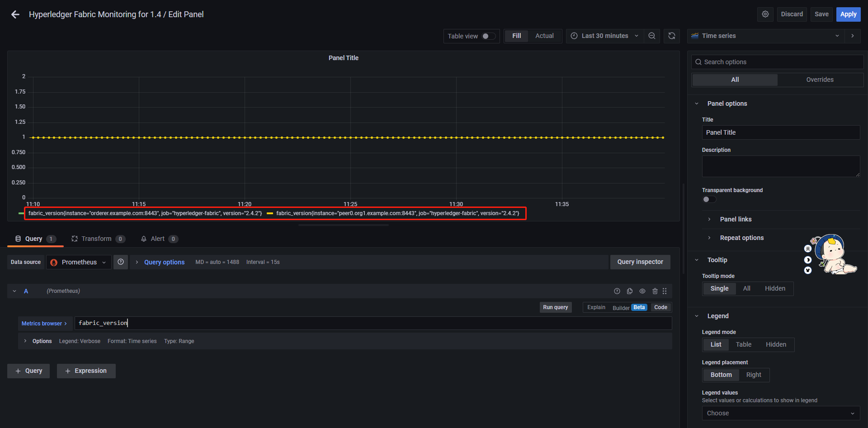Toggle the Table view switch
This screenshot has width=868, height=428.
489,36
